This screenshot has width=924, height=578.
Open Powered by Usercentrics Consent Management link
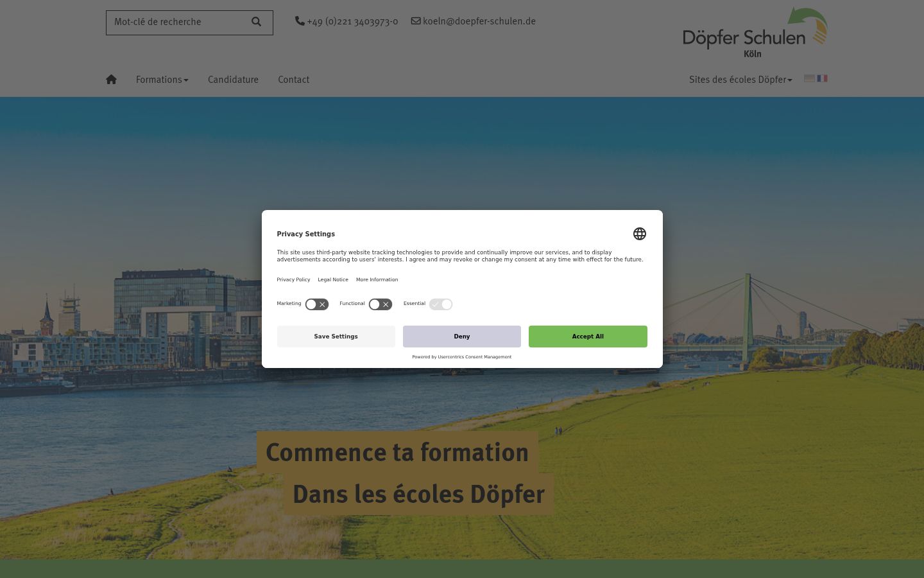pos(462,357)
